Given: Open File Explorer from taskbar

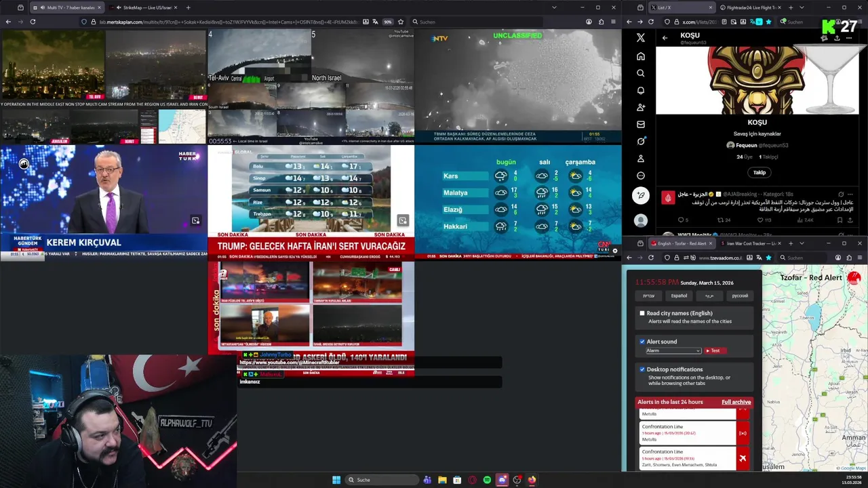Looking at the screenshot, I should [x=442, y=480].
